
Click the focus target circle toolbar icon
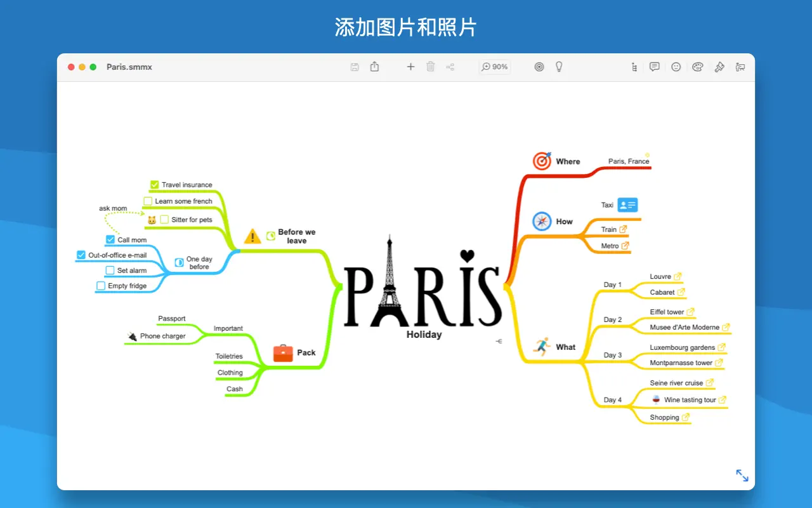(539, 67)
